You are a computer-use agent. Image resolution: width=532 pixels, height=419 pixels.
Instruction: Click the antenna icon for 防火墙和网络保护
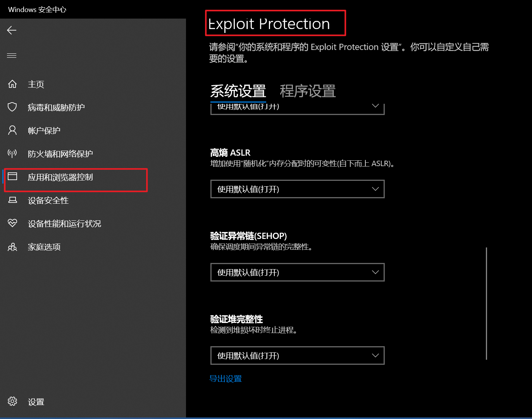point(12,153)
